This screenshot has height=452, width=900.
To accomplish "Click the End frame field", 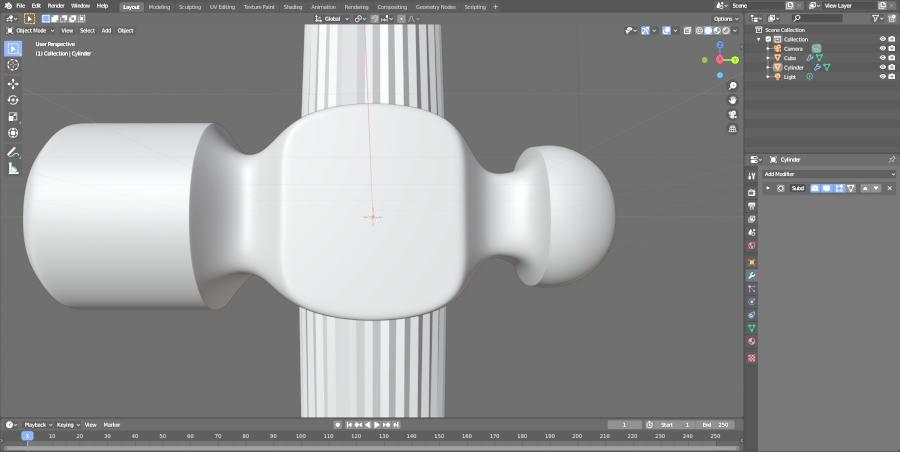I will point(717,425).
